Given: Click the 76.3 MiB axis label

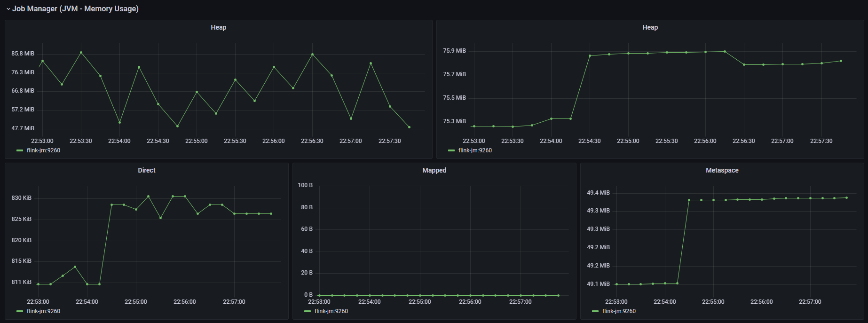Looking at the screenshot, I should (23, 72).
